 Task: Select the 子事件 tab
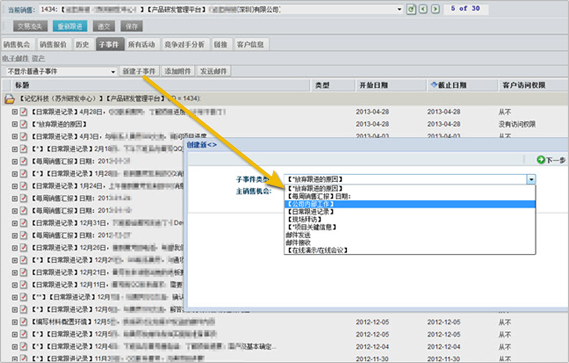[110, 44]
